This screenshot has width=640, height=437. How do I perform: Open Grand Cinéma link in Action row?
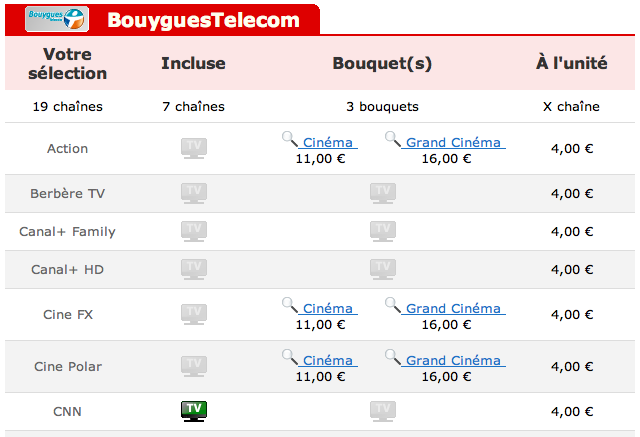453,142
